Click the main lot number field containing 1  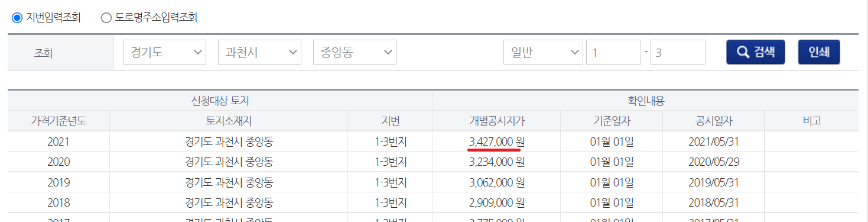click(613, 52)
